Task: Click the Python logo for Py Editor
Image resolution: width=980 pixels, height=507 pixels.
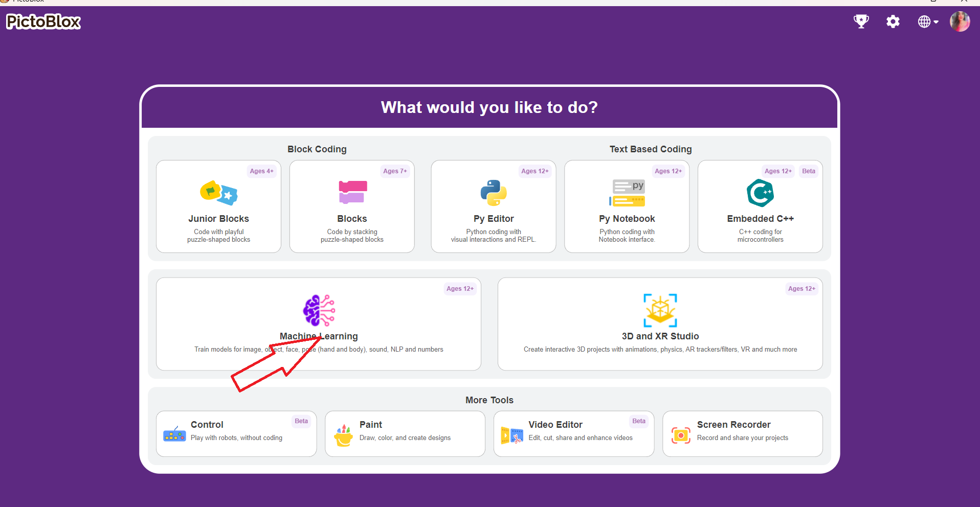Action: 494,193
